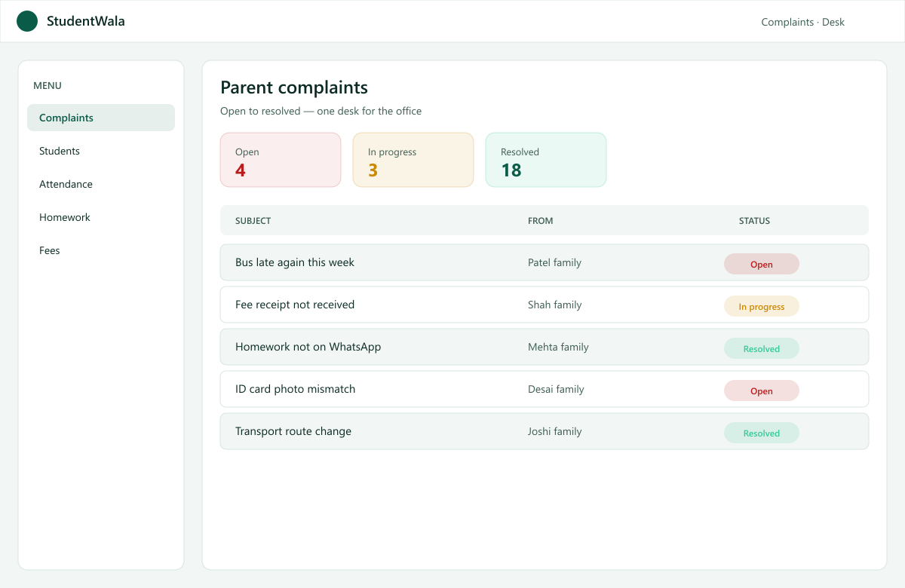Open the 'Fee receipt not received' complaint
The height and width of the screenshot is (588, 905).
pyautogui.click(x=545, y=305)
